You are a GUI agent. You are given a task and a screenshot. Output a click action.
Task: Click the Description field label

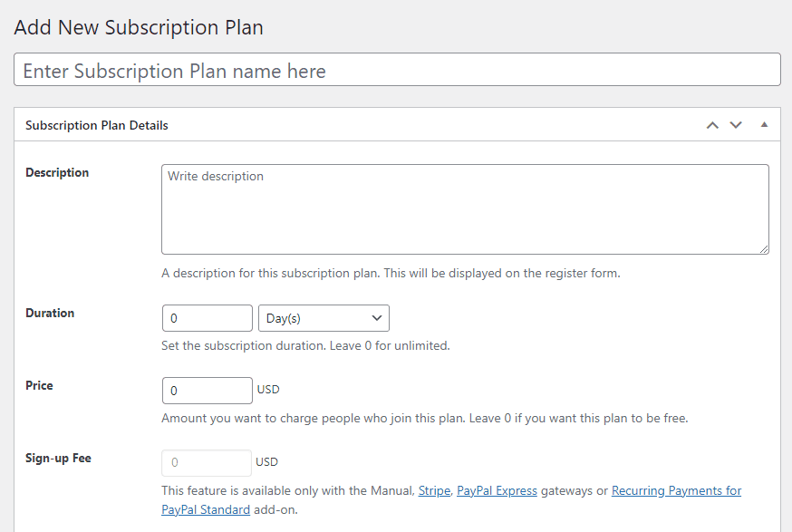57,172
